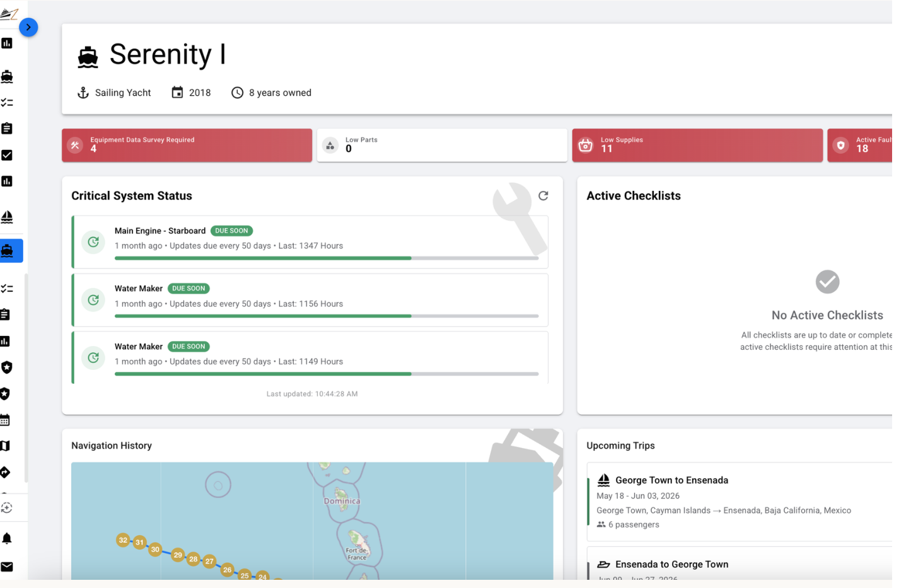This screenshot has height=588, width=923.
Task: Click update icon on Water Maker 1156 Hours row
Action: tap(93, 300)
